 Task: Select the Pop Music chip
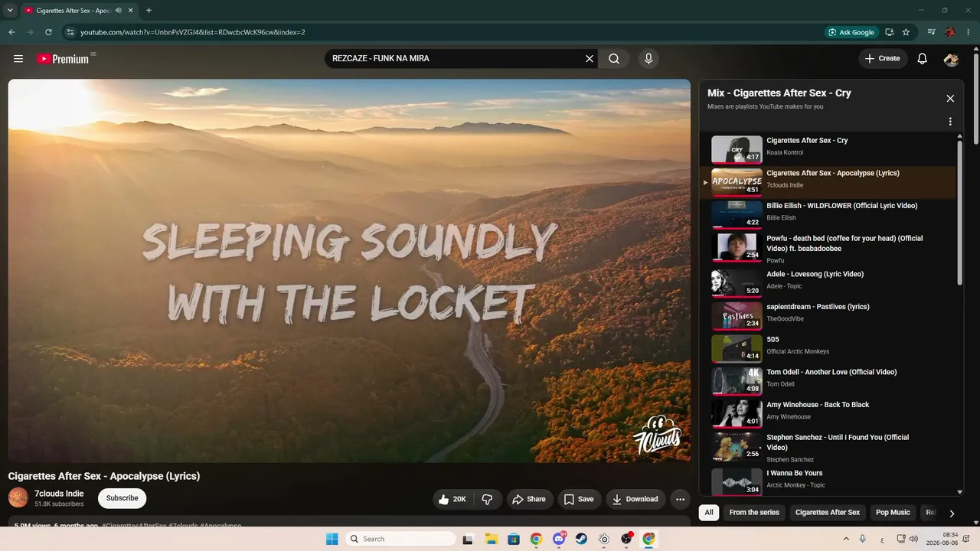(x=893, y=513)
